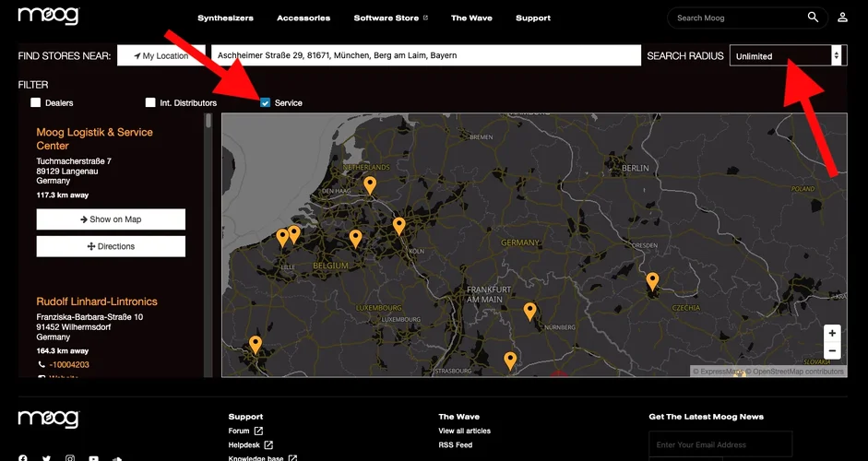Click the Show on Map button
Screen dimensions: 868x461
pyautogui.click(x=111, y=219)
